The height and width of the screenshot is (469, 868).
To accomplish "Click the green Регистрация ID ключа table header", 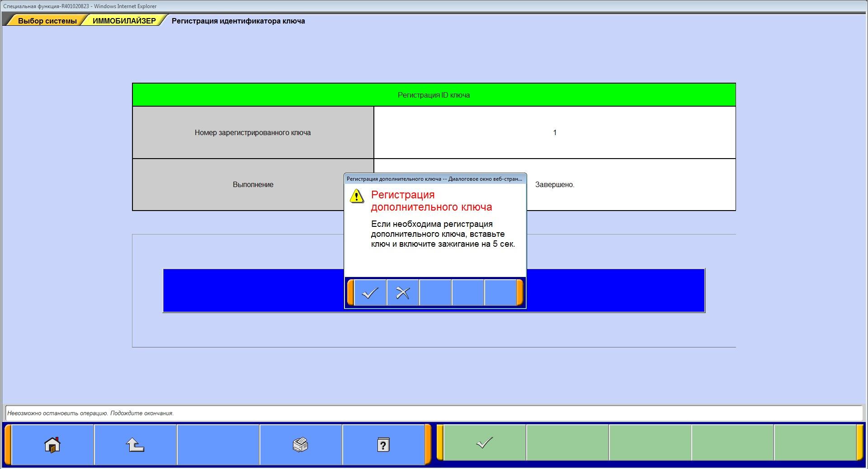I will click(x=434, y=95).
